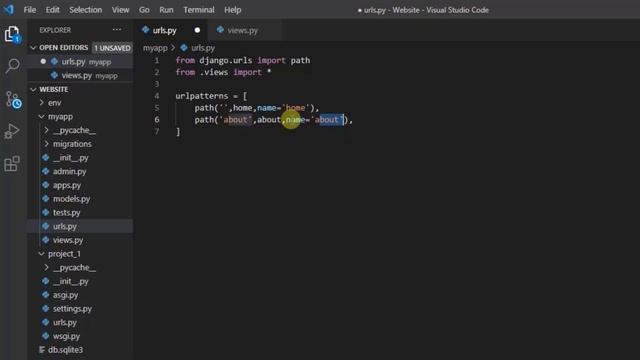The height and width of the screenshot is (360, 640).
Task: Open the Source Control view
Action: tap(13, 99)
